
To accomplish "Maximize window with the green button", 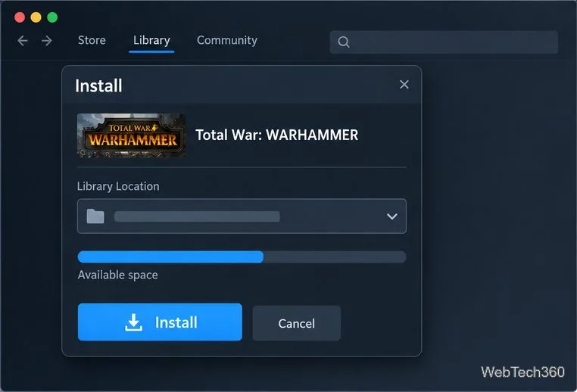I will coord(52,17).
